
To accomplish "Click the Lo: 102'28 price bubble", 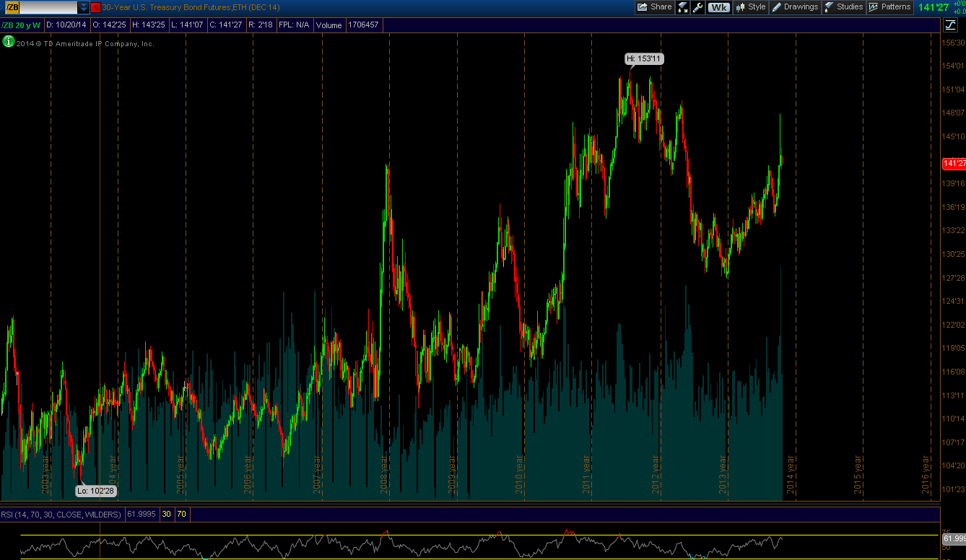I will click(95, 491).
